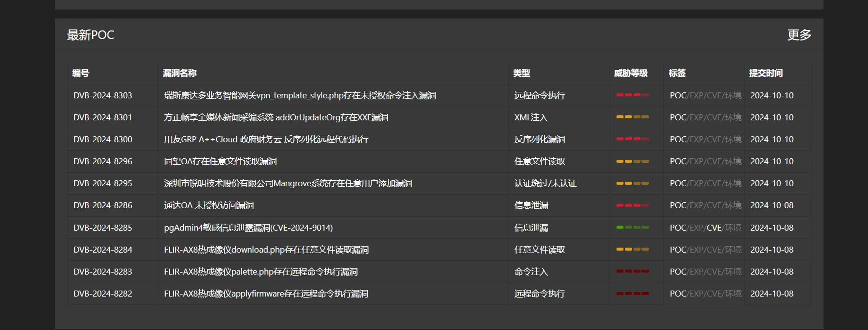The image size is (868, 330).
Task: Click the 威胁等级 column header
Action: (630, 73)
